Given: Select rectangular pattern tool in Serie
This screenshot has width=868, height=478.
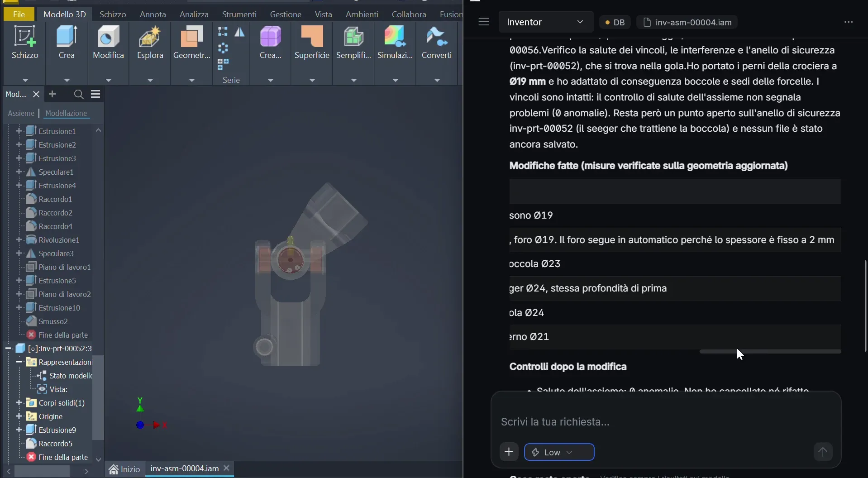Looking at the screenshot, I should 223,32.
